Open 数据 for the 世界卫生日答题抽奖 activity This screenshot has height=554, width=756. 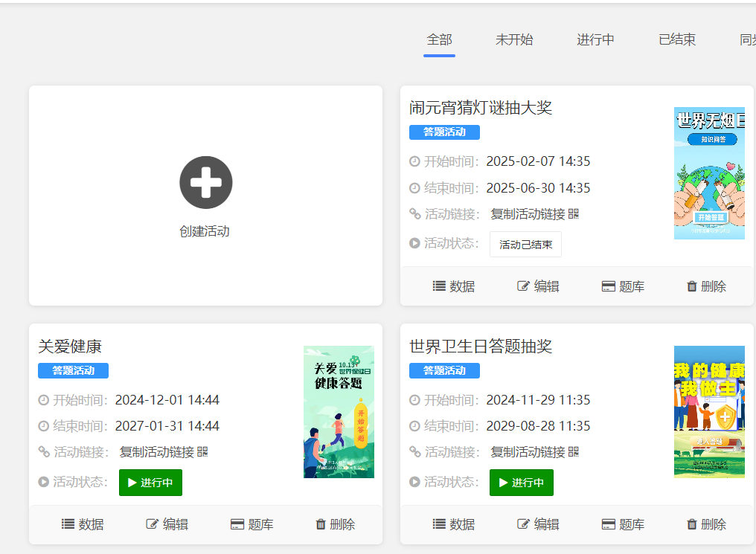click(x=453, y=524)
